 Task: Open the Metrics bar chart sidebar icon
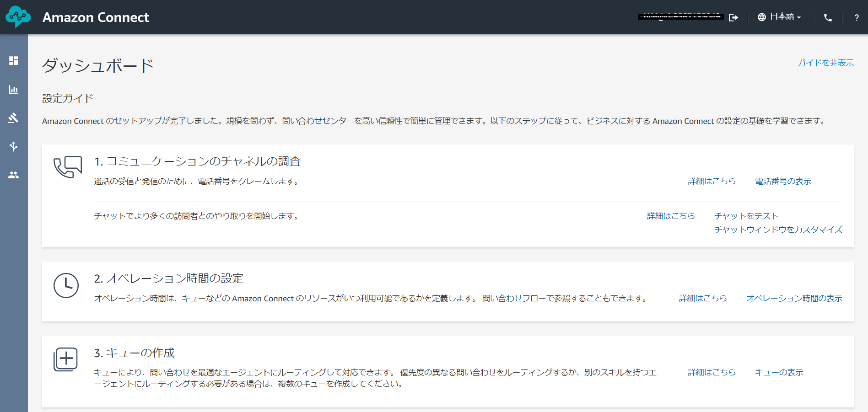14,90
